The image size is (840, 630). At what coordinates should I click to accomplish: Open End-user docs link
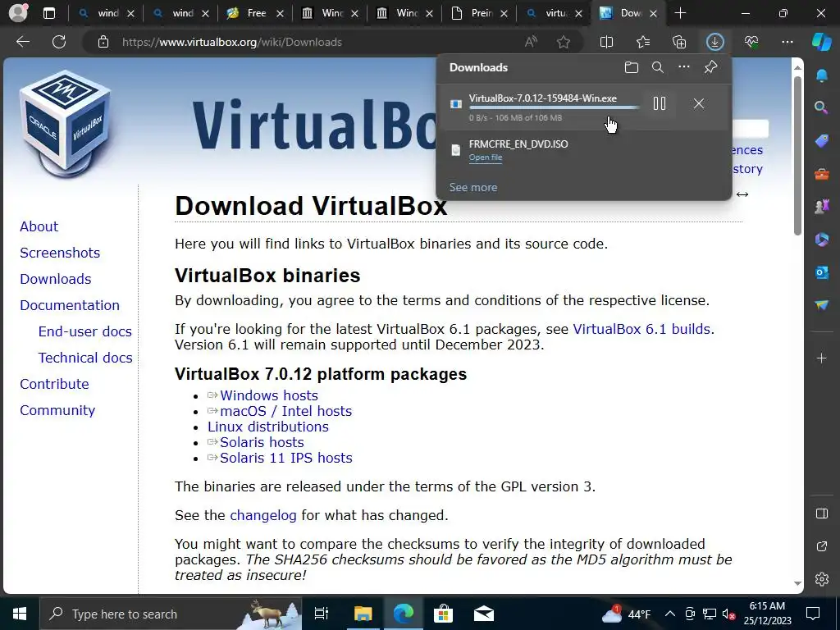pos(85,331)
